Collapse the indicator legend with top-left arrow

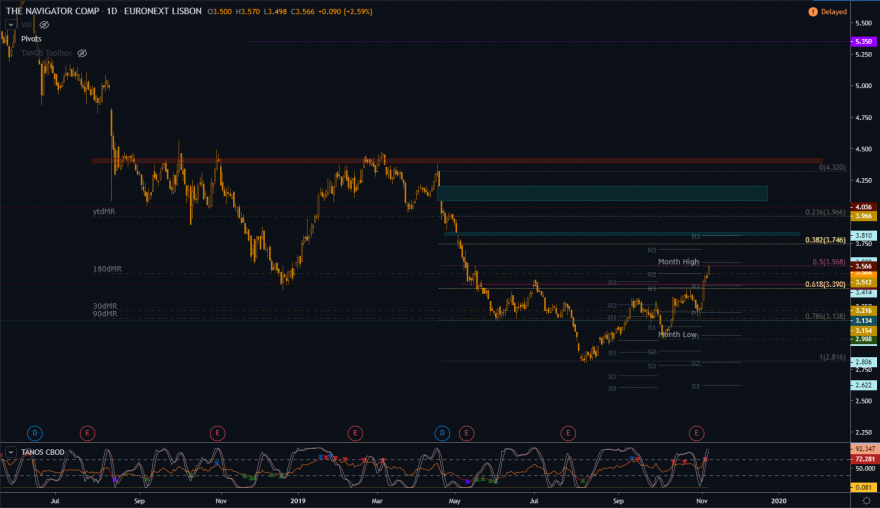coord(11,25)
